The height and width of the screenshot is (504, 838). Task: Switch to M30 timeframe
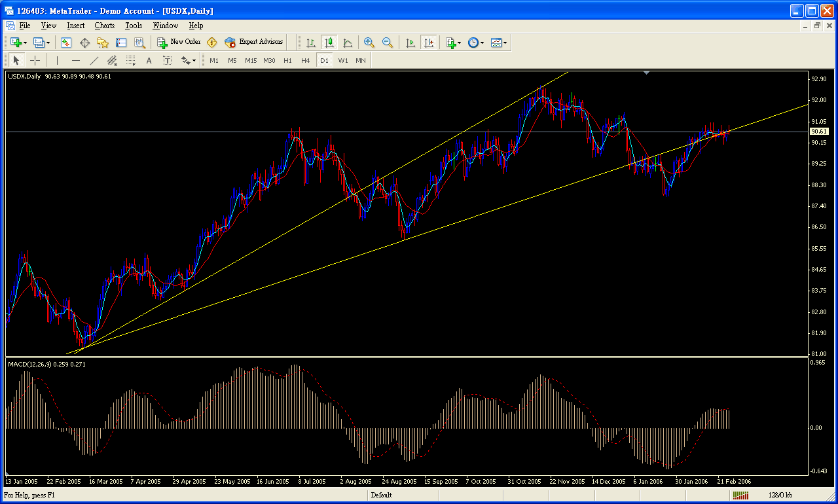(269, 60)
